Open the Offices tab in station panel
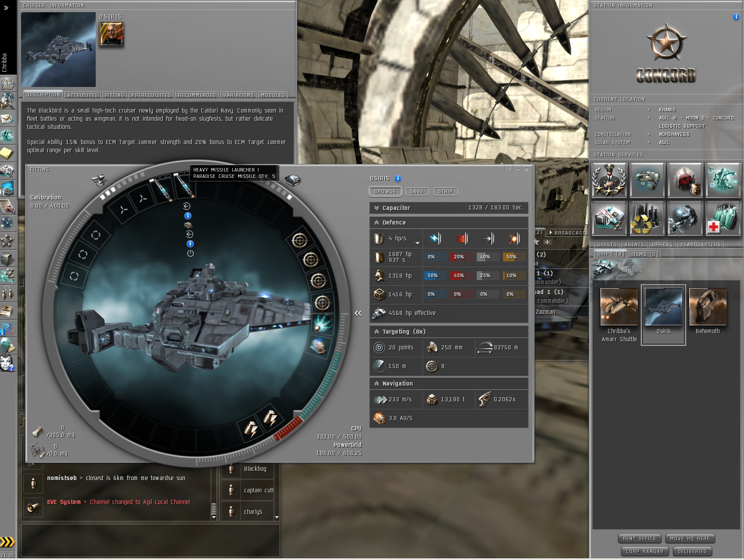 (662, 244)
